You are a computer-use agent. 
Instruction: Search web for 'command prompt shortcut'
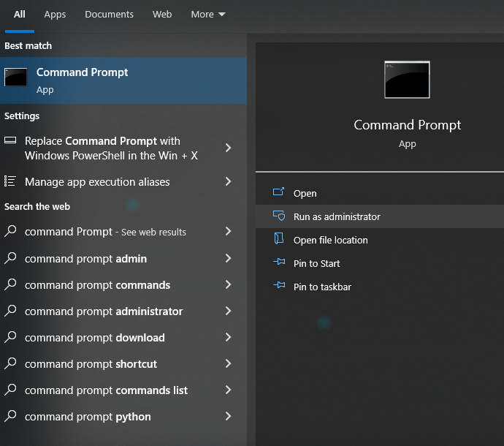(x=123, y=364)
